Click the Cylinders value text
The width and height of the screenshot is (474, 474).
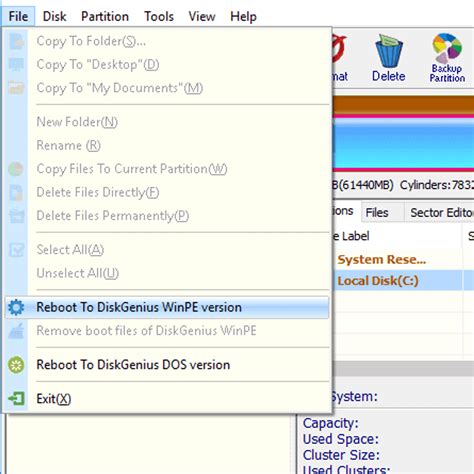[437, 185]
